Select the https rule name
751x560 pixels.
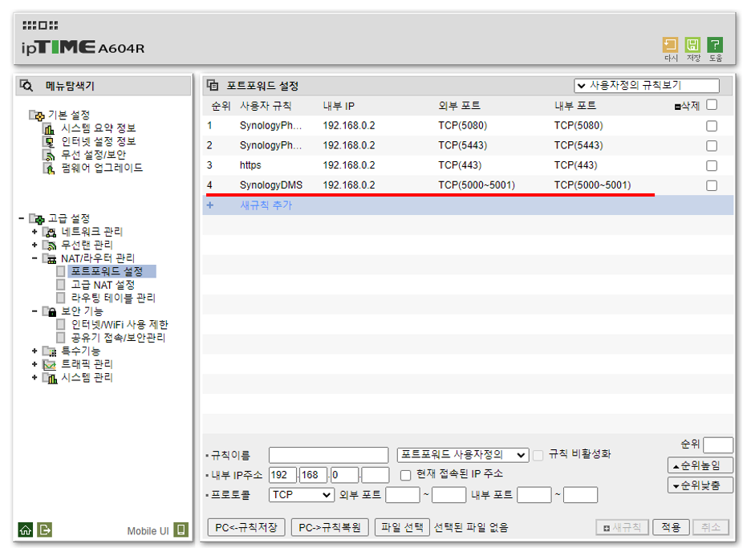pos(250,165)
